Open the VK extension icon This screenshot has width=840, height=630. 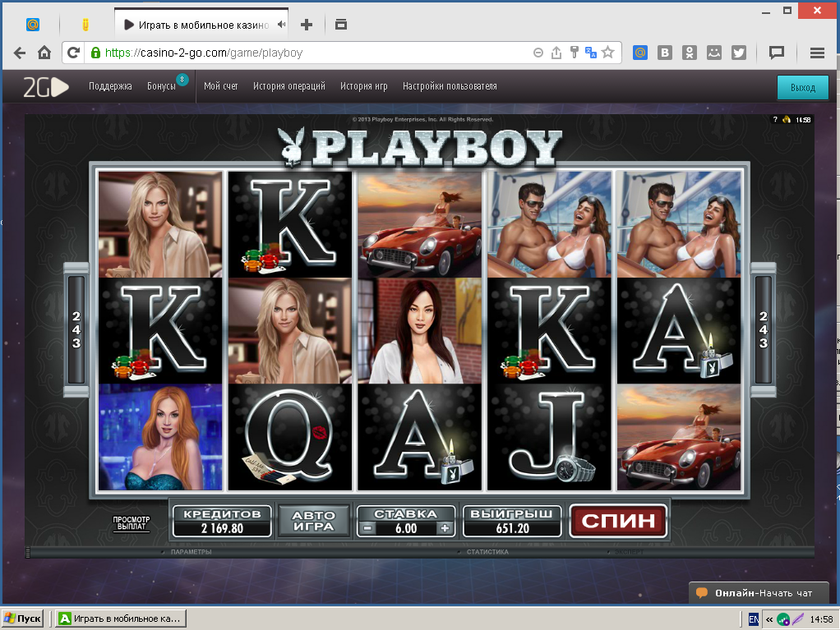[x=665, y=53]
